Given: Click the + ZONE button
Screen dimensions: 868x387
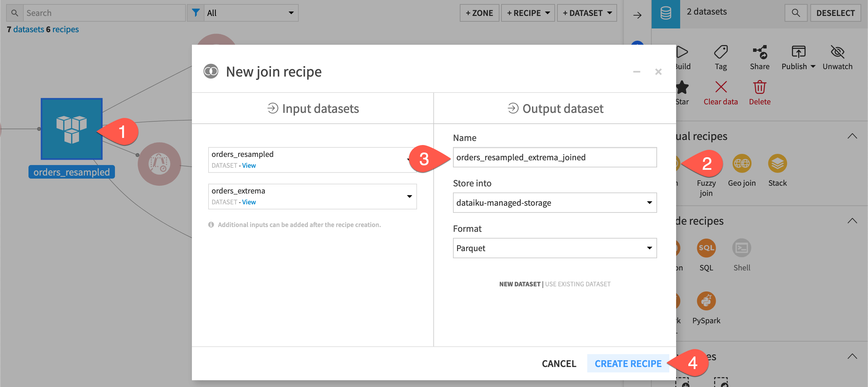Looking at the screenshot, I should 479,13.
